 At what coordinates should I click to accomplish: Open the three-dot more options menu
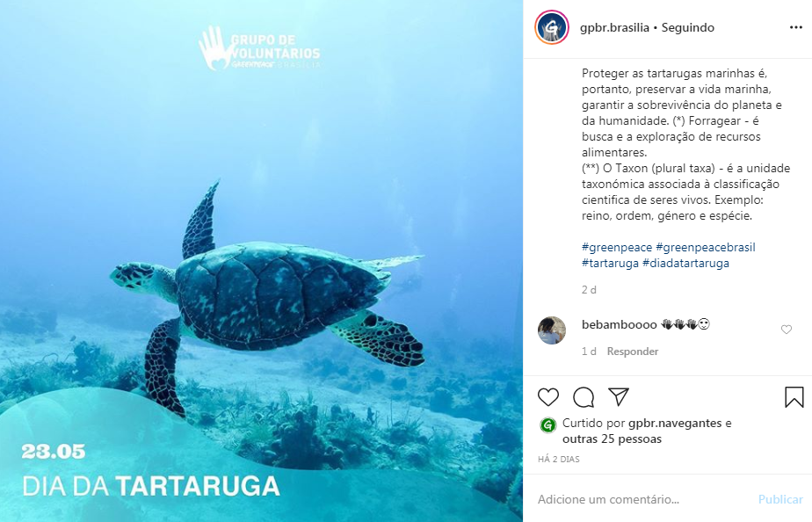[x=796, y=27]
